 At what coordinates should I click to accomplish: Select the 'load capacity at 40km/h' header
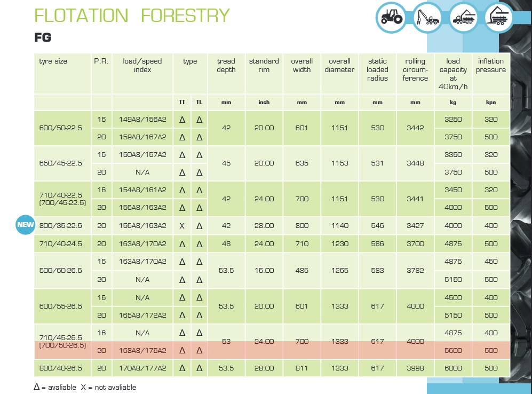(x=453, y=74)
